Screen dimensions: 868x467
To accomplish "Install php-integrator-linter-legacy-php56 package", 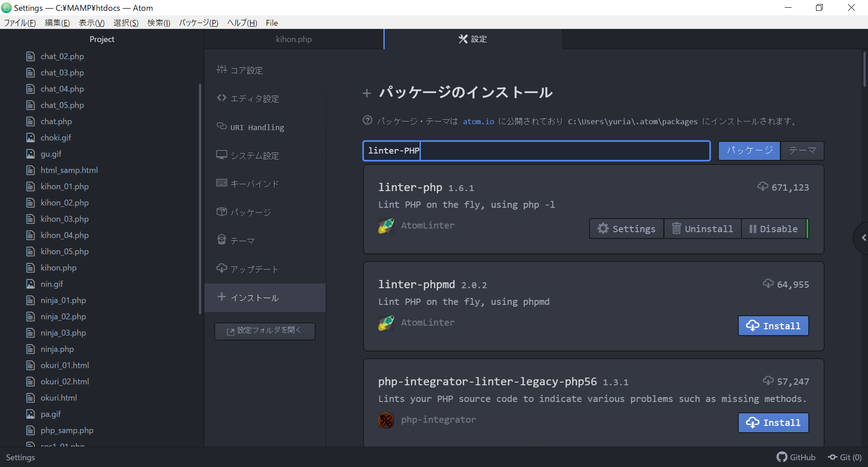I will 774,423.
